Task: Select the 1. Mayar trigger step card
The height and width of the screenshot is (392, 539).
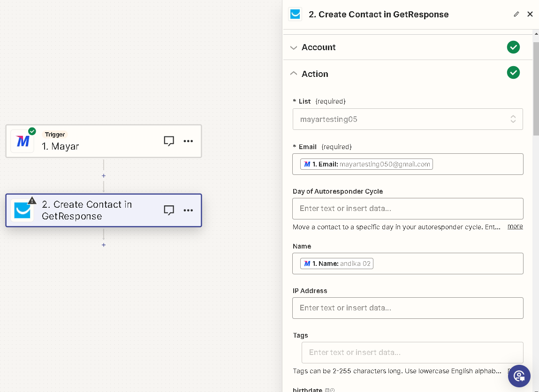Action: coord(104,141)
